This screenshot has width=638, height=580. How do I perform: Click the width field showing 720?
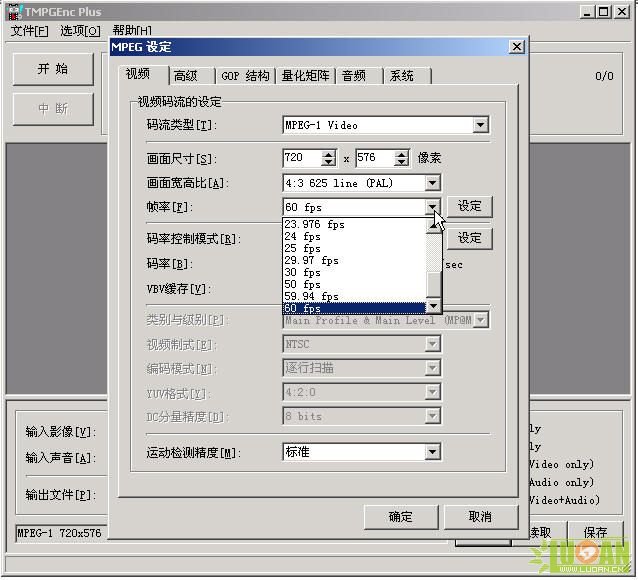click(x=303, y=158)
